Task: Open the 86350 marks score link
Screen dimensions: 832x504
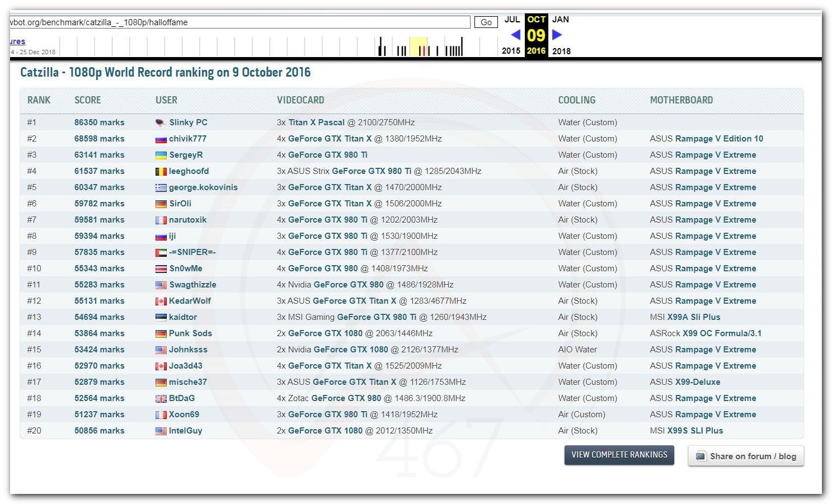Action: tap(100, 123)
